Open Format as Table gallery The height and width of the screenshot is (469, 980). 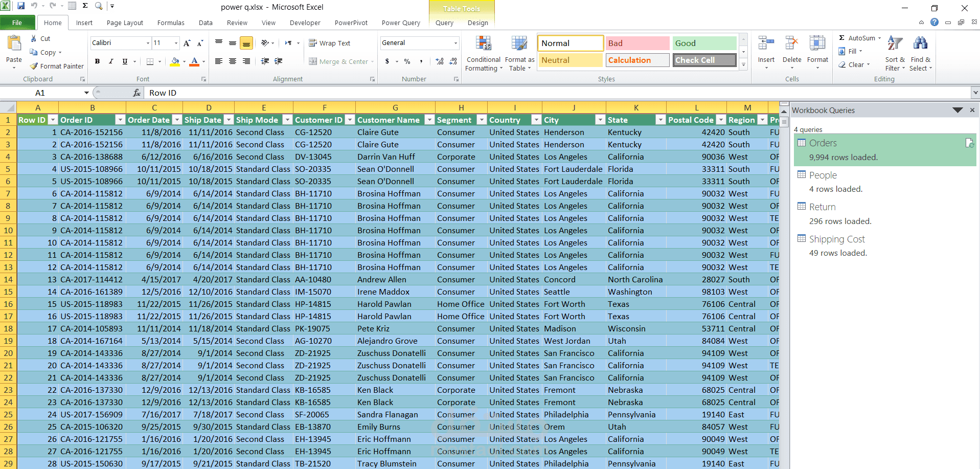pos(519,54)
